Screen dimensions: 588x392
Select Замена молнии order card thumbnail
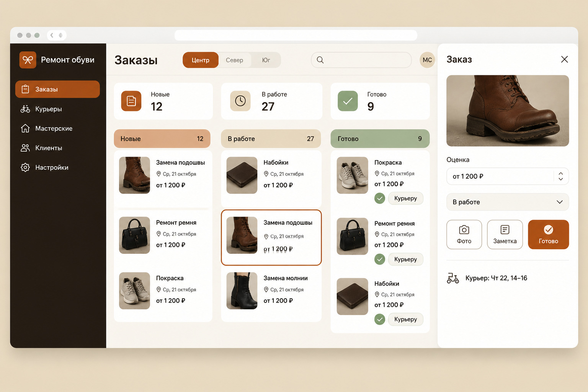tap(242, 291)
